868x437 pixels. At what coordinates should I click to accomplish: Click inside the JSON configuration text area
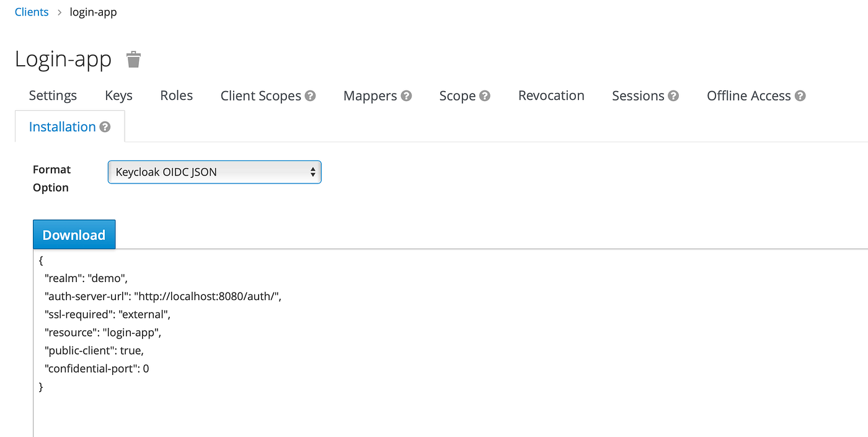[x=450, y=343]
